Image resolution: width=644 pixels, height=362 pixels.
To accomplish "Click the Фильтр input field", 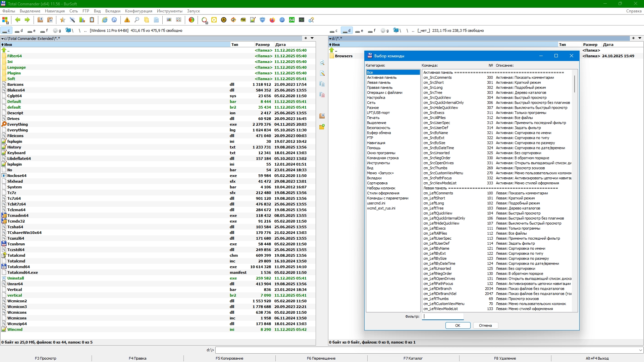I will click(443, 316).
